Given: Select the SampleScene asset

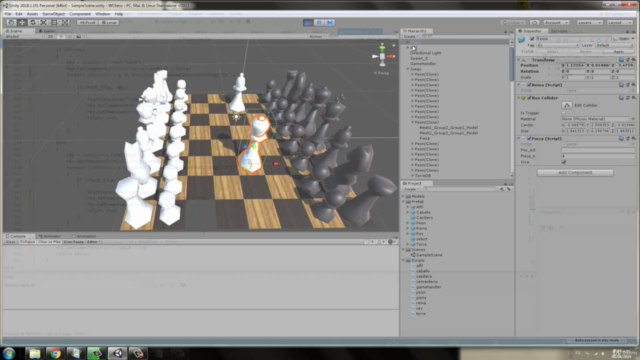Looking at the screenshot, I should pos(429,255).
